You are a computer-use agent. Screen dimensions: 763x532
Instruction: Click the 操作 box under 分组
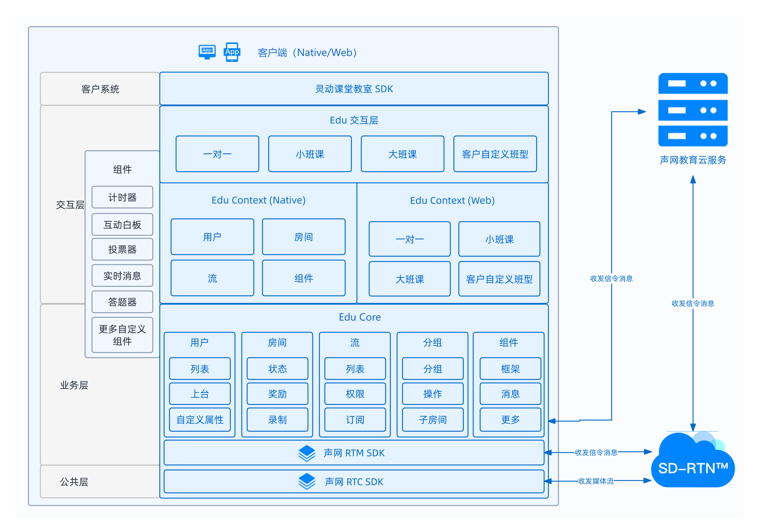[433, 394]
